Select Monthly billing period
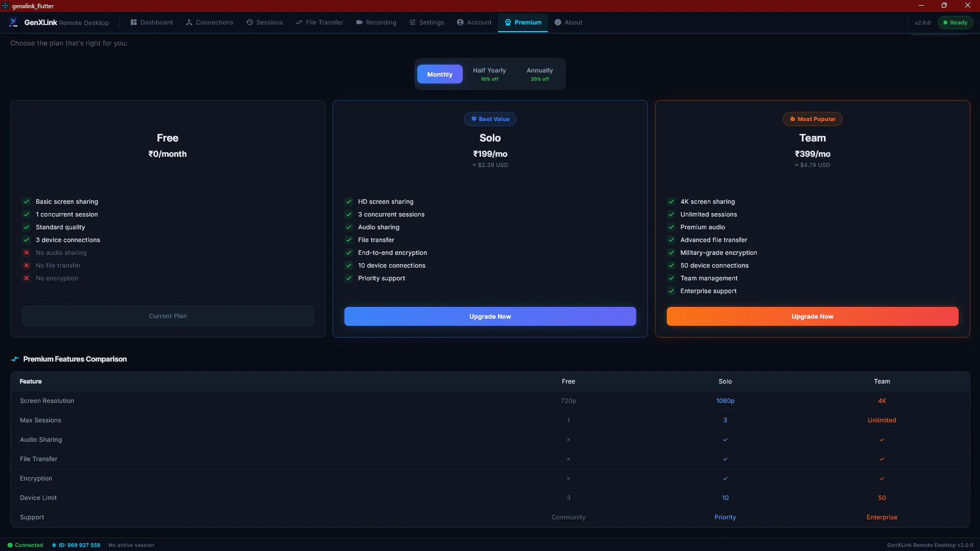The height and width of the screenshot is (551, 980). pos(440,74)
